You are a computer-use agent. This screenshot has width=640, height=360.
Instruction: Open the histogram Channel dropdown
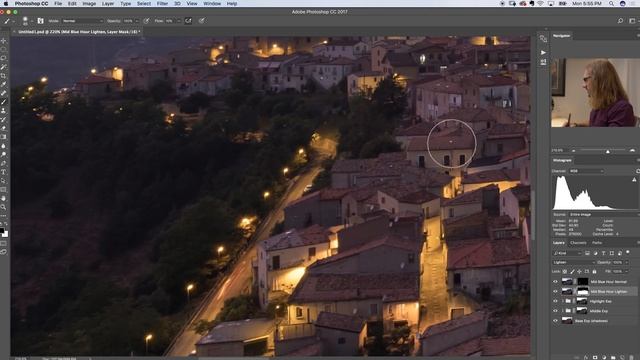[586, 171]
